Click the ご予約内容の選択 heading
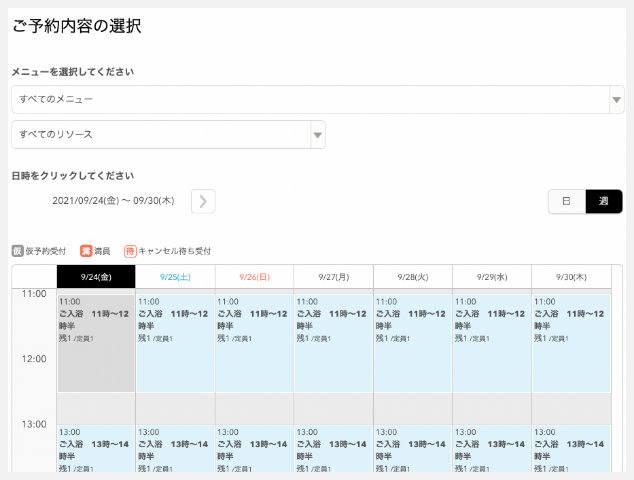This screenshot has height=480, width=634. pos(77,26)
